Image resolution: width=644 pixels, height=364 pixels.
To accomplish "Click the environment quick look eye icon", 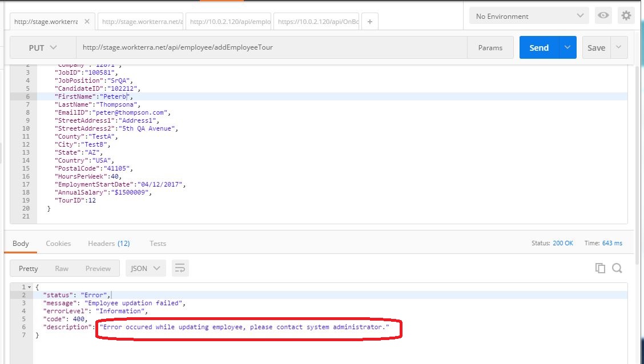I will pos(603,16).
